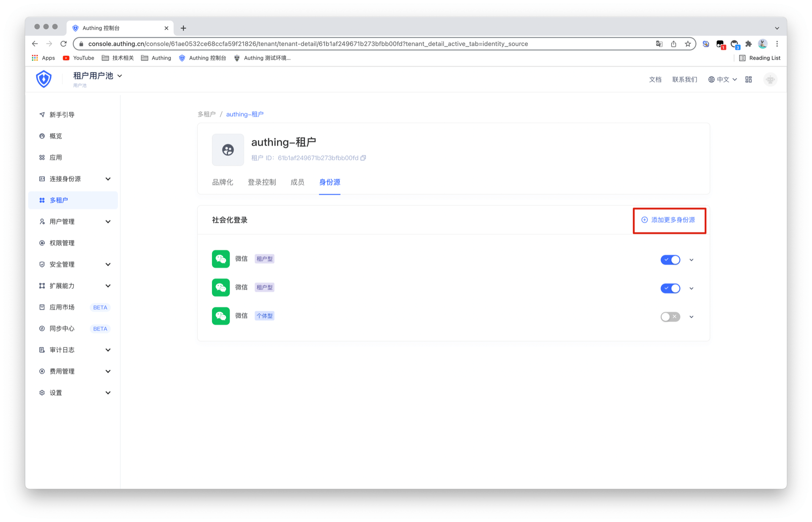Image resolution: width=812 pixels, height=522 pixels.
Task: Turn off the second 微信 租户型 toggle
Action: click(670, 288)
